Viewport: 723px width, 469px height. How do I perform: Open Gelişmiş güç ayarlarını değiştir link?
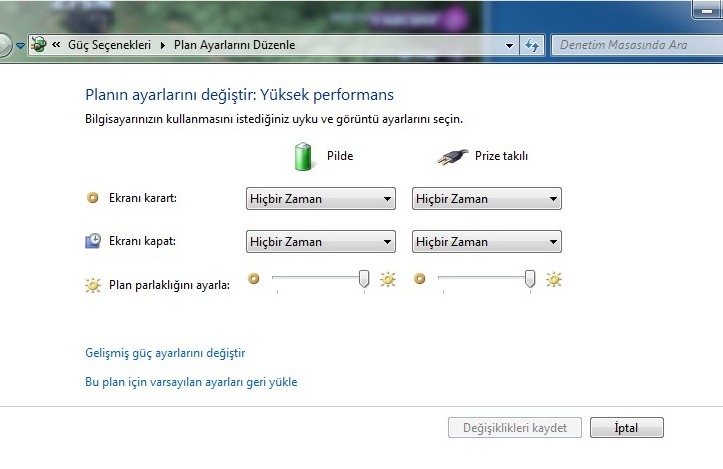(x=165, y=353)
